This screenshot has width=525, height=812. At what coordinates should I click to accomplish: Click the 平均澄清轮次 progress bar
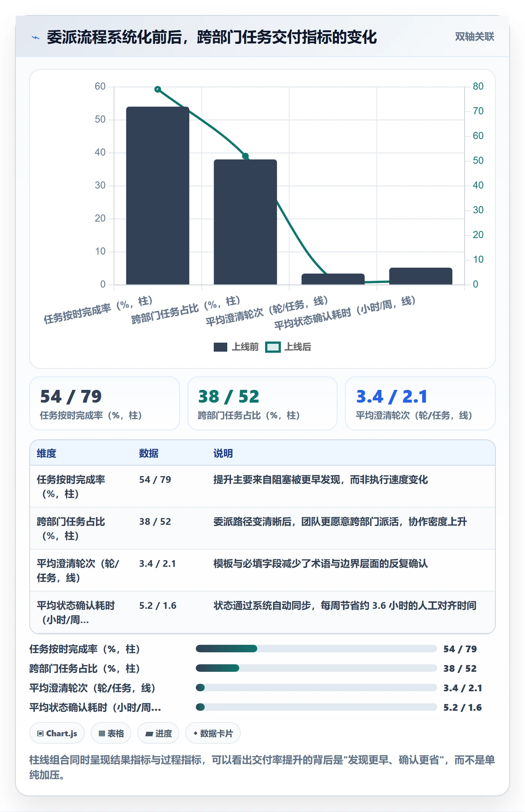[316, 688]
